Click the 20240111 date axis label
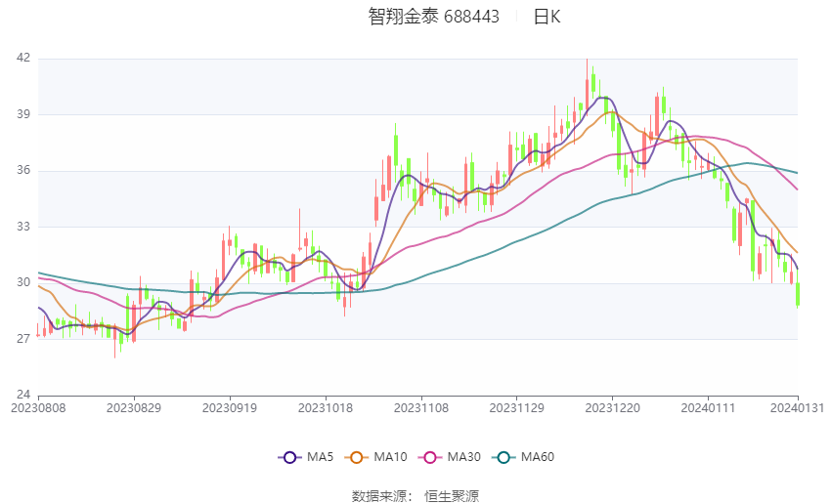 (x=708, y=408)
